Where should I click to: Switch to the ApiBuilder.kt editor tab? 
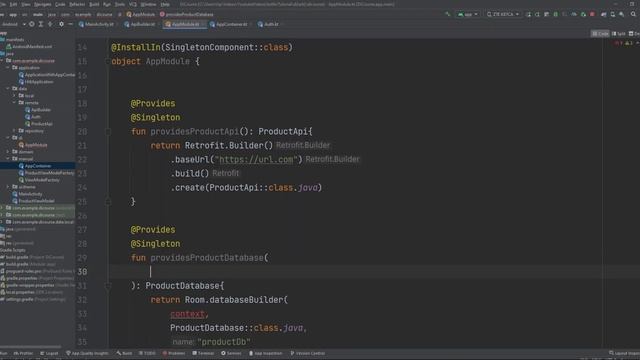click(140, 24)
